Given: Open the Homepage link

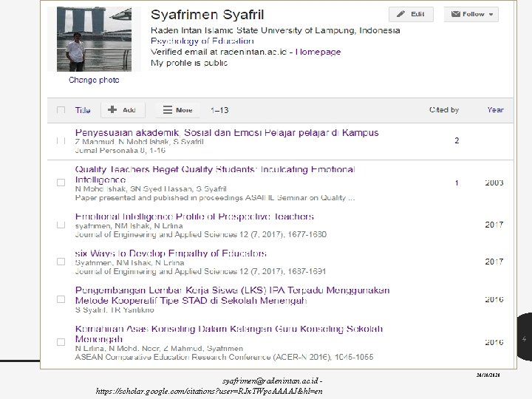Looking at the screenshot, I should click(x=318, y=52).
